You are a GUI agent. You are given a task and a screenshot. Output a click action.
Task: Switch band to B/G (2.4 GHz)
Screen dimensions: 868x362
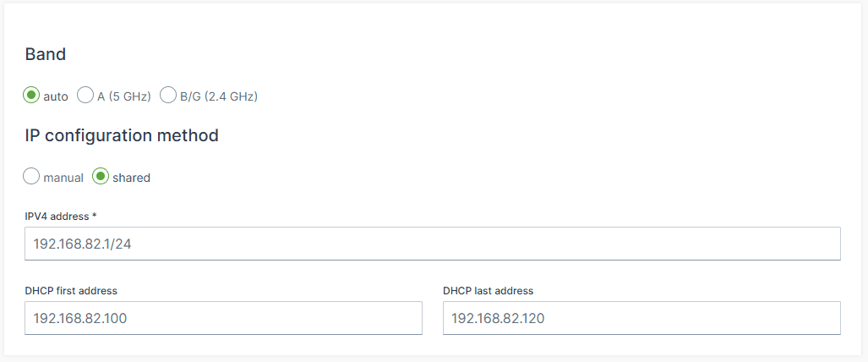168,96
